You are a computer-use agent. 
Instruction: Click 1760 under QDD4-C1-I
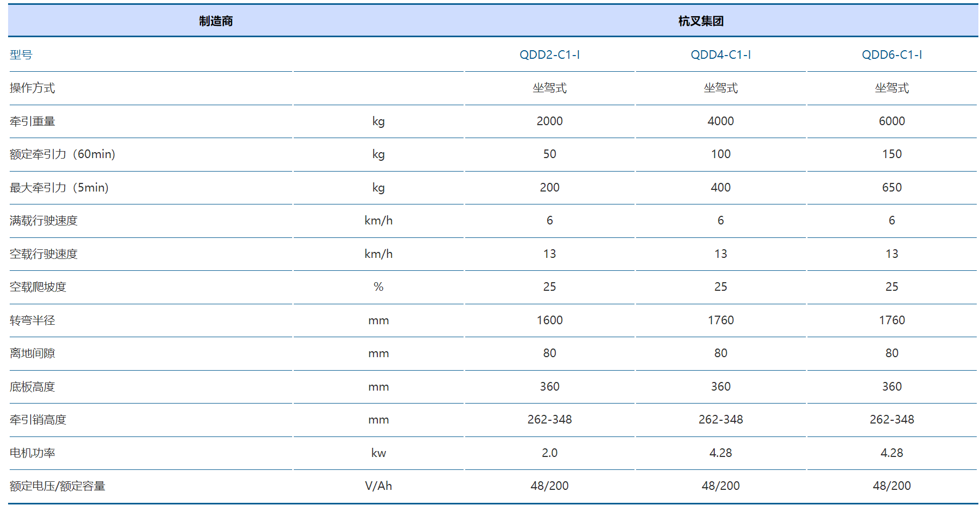pyautogui.click(x=721, y=320)
